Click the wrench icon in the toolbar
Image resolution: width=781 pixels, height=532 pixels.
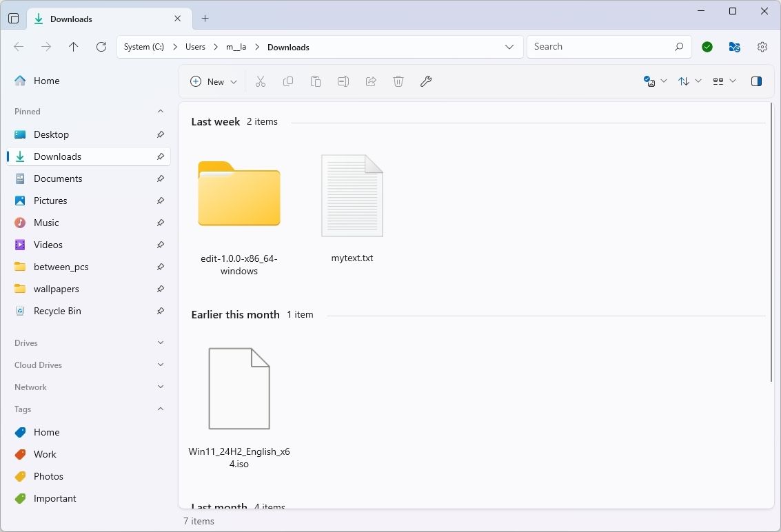(x=425, y=81)
